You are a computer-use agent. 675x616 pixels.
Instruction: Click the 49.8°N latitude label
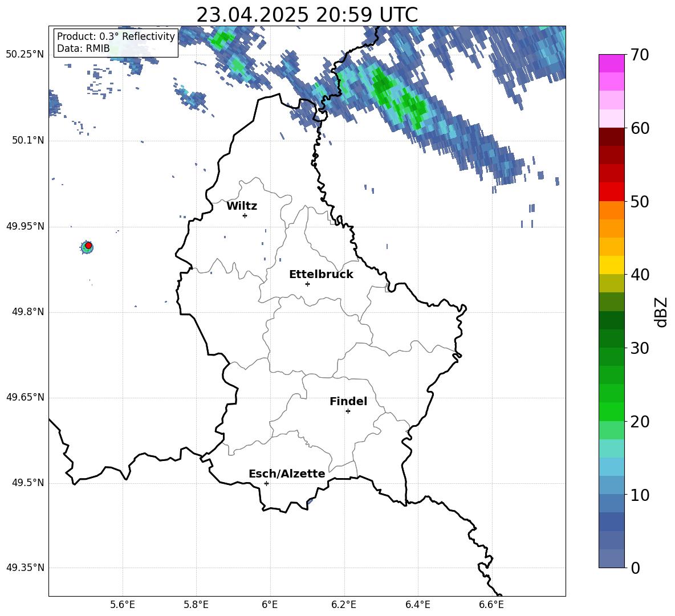[x=28, y=312]
